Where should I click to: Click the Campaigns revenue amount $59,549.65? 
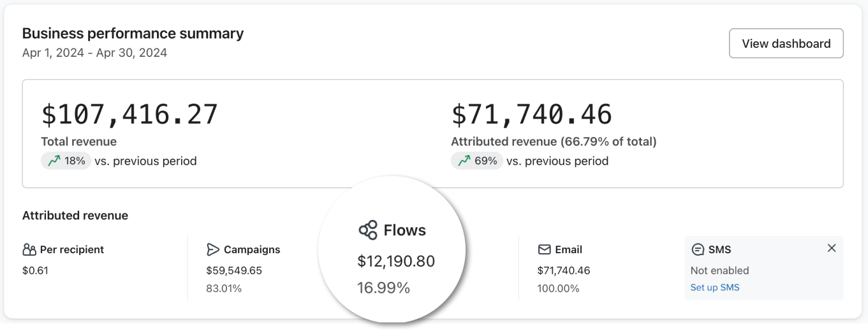pos(234,270)
